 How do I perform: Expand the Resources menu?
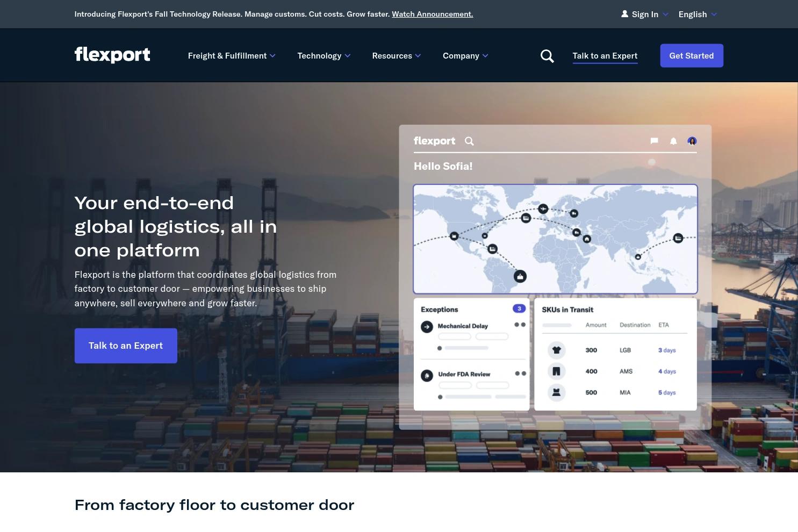pyautogui.click(x=397, y=56)
